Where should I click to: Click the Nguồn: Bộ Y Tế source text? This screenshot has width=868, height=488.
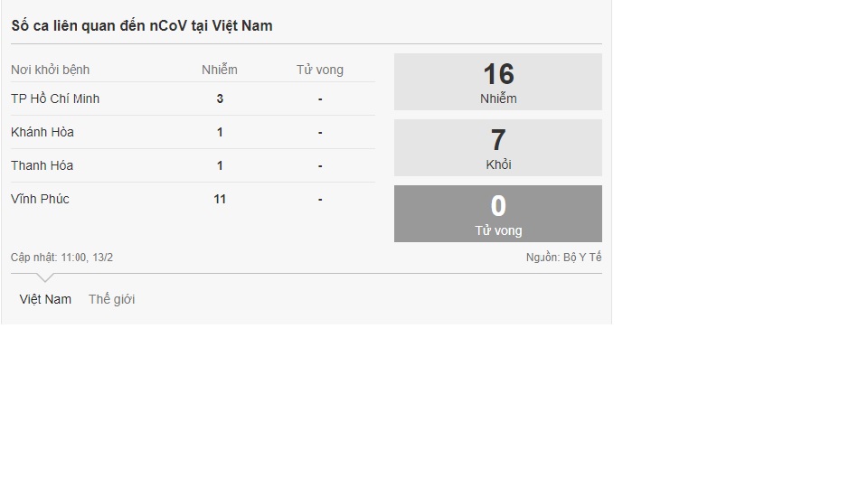(x=563, y=258)
